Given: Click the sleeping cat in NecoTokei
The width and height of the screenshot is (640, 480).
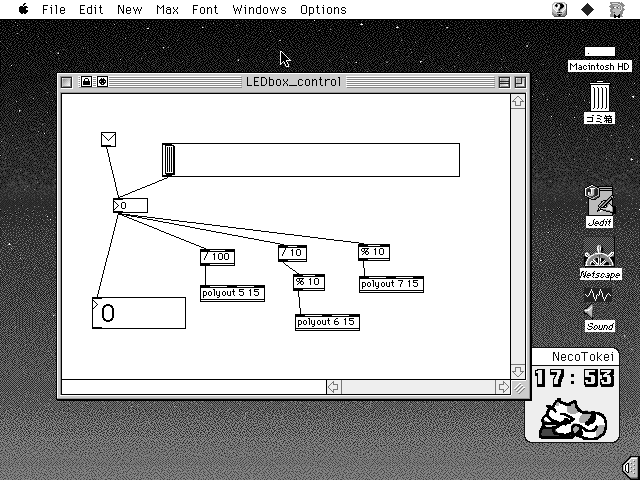Looking at the screenshot, I should pos(573,418).
